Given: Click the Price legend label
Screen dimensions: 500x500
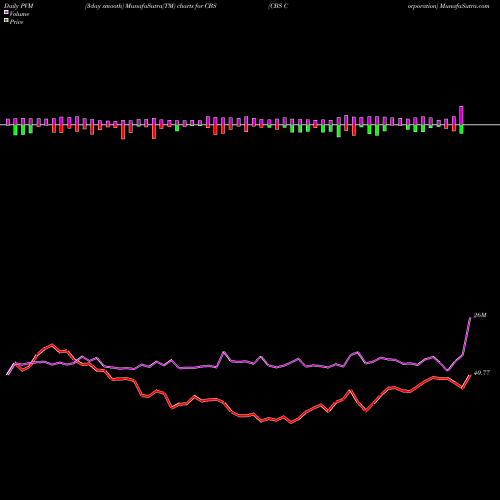Looking at the screenshot, I should click(16, 22).
